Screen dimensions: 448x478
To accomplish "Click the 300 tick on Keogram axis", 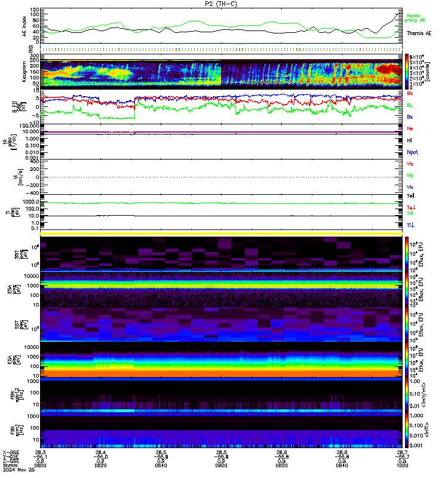I will pyautogui.click(x=35, y=56).
